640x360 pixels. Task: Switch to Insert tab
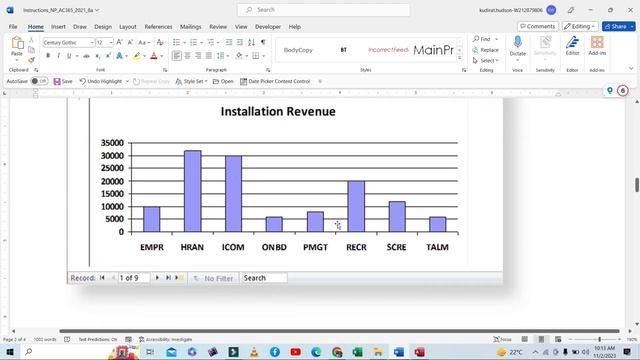click(58, 27)
